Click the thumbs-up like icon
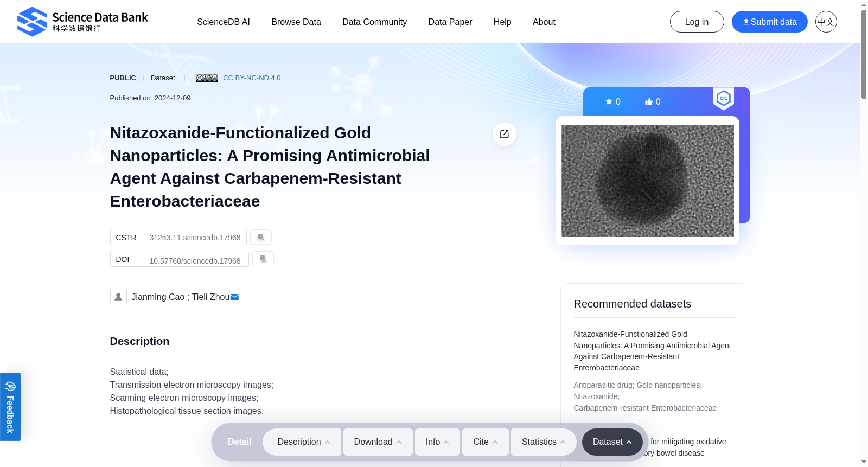This screenshot has width=868, height=467. coord(649,101)
